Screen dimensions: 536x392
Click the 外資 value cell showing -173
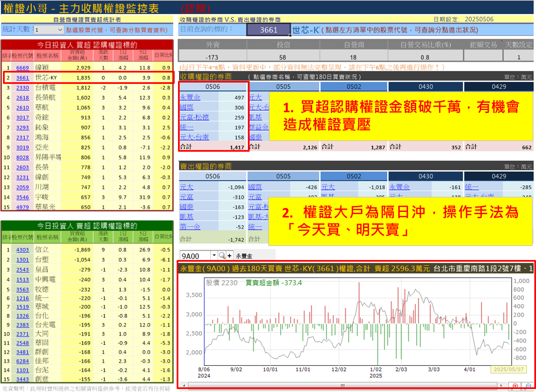pos(212,57)
